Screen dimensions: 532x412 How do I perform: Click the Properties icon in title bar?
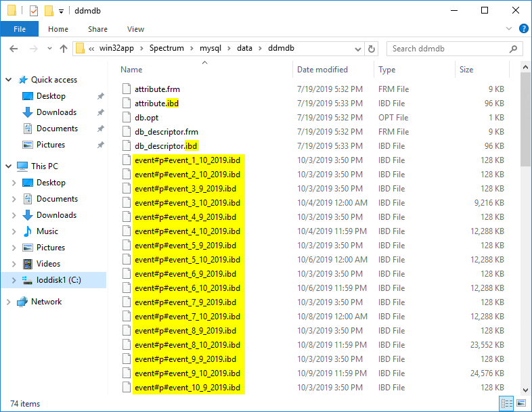pyautogui.click(x=34, y=11)
